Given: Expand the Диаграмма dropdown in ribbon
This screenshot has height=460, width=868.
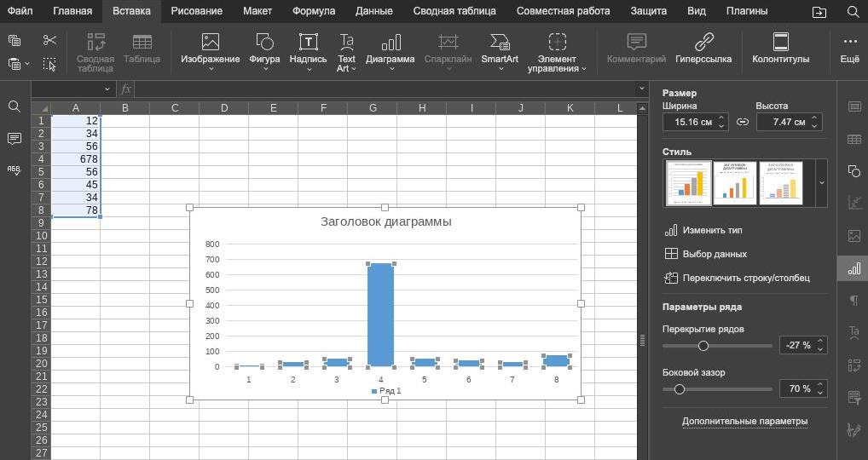Looking at the screenshot, I should [391, 69].
